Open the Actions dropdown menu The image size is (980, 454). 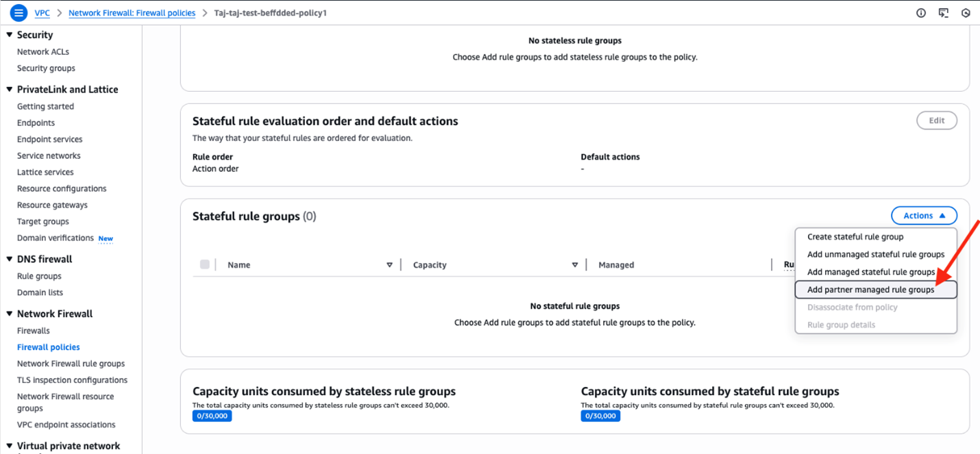coord(924,215)
